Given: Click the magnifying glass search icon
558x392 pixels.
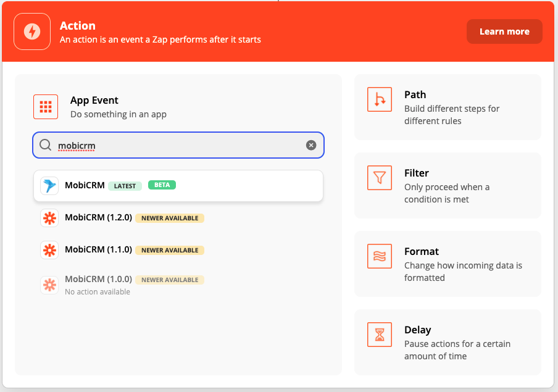Looking at the screenshot, I should tap(46, 145).
